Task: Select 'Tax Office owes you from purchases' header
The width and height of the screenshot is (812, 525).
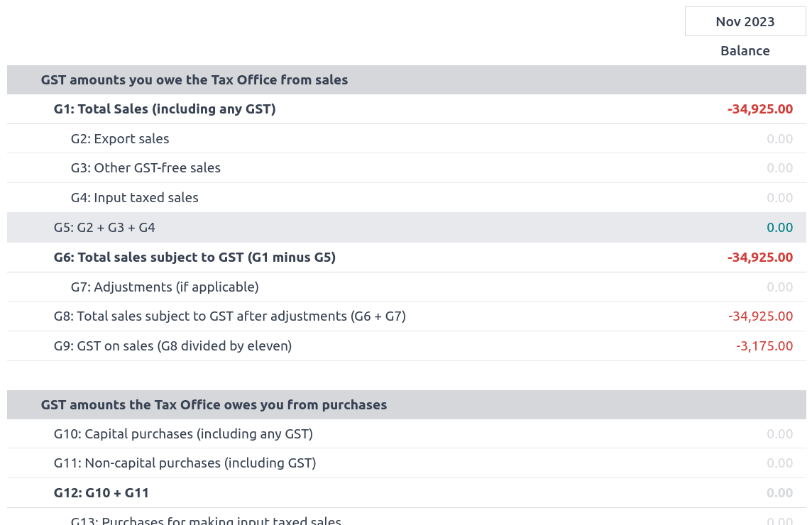Action: 214,405
